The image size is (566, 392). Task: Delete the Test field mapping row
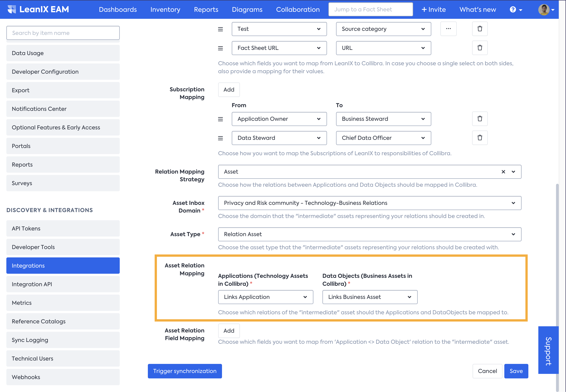(x=480, y=29)
